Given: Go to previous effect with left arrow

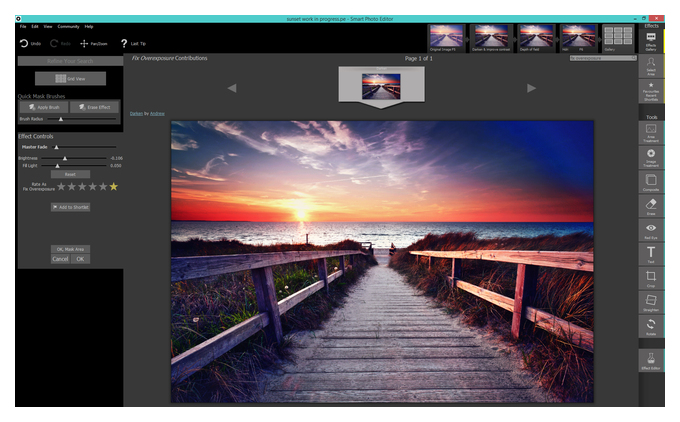Looking at the screenshot, I should (232, 88).
